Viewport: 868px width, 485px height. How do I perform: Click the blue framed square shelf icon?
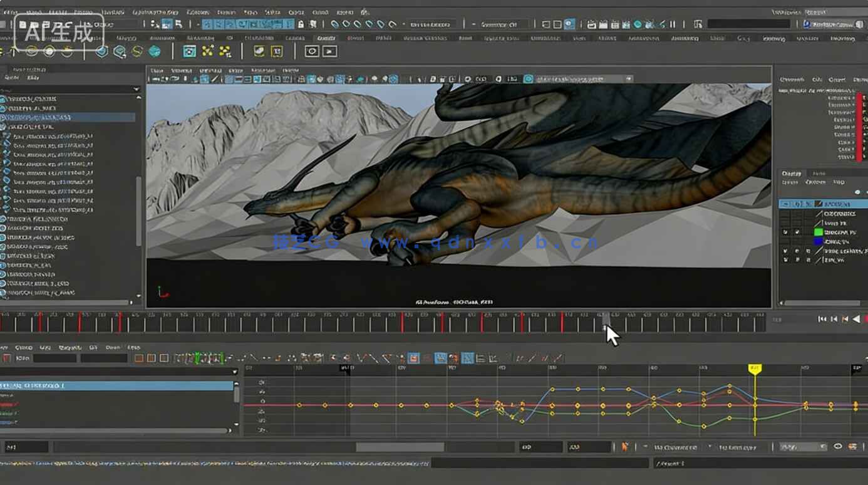(x=189, y=51)
